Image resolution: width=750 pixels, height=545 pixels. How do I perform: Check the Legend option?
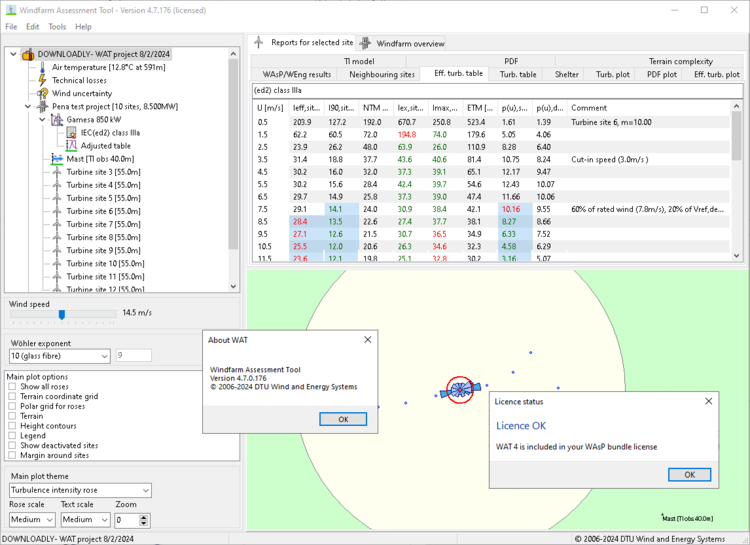12,435
